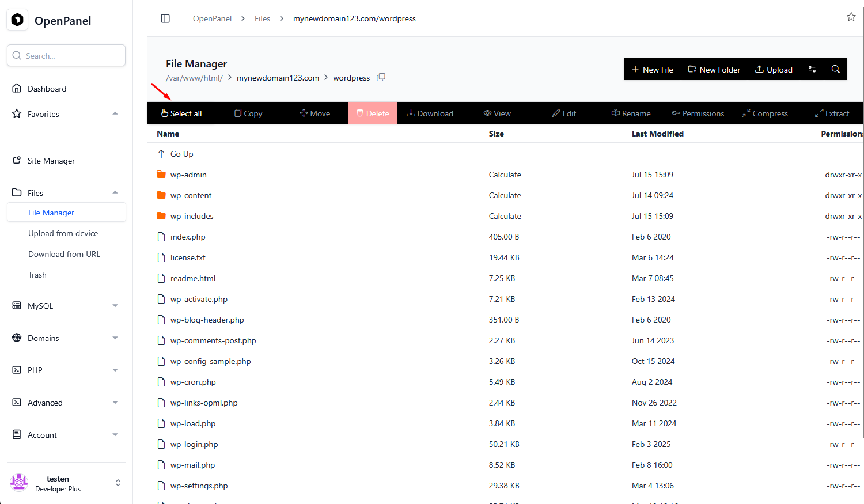The image size is (864, 504).
Task: Click the /var/www/html/ path link
Action: (194, 78)
